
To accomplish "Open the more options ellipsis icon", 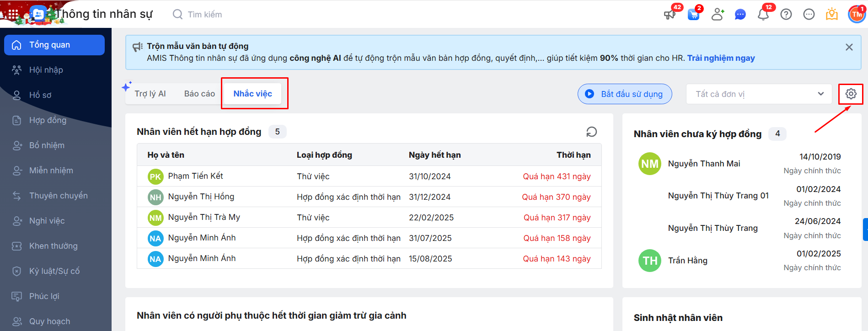I will pos(809,15).
